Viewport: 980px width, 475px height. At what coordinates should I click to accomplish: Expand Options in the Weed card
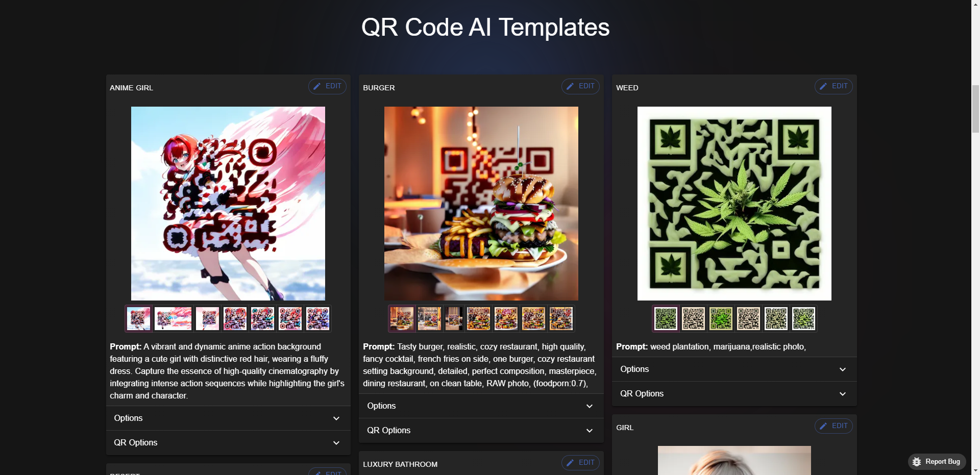pos(734,369)
